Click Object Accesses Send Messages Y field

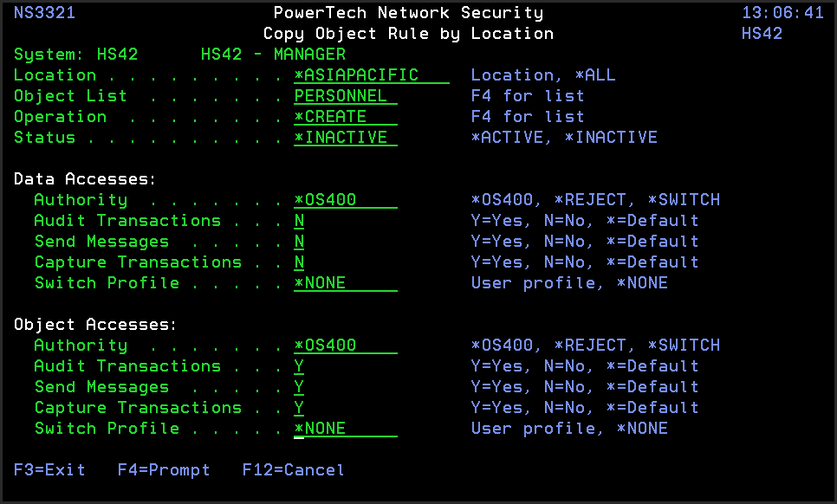[300, 387]
